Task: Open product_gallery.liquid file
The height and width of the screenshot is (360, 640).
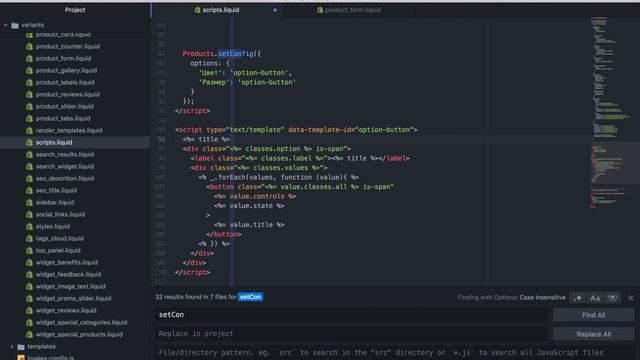Action: point(66,70)
